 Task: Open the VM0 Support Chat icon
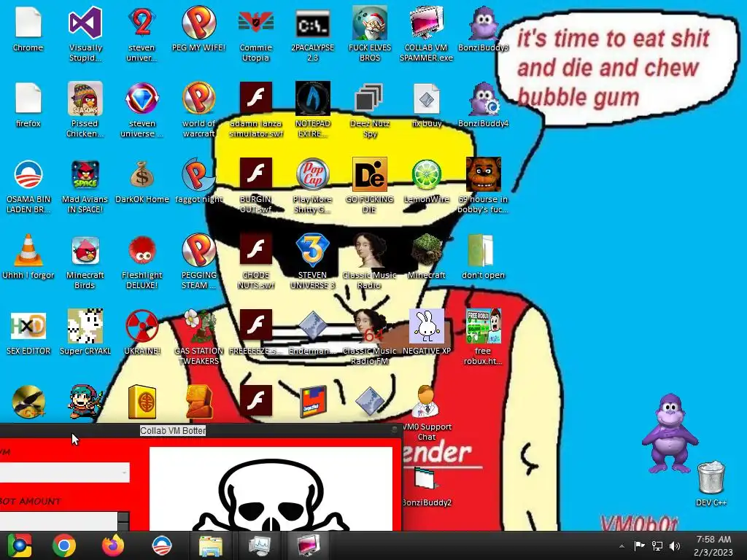coord(426,413)
